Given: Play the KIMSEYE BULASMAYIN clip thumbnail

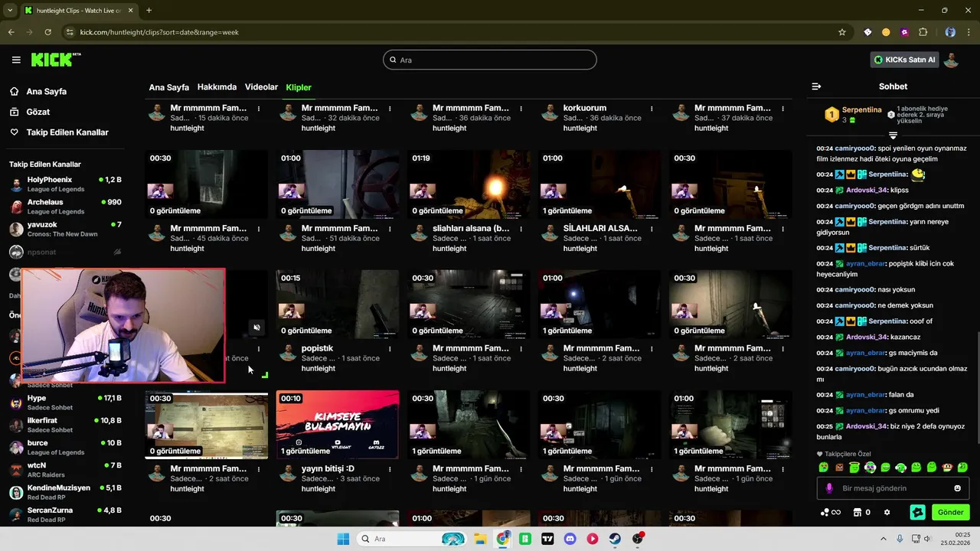Looking at the screenshot, I should click(x=338, y=425).
